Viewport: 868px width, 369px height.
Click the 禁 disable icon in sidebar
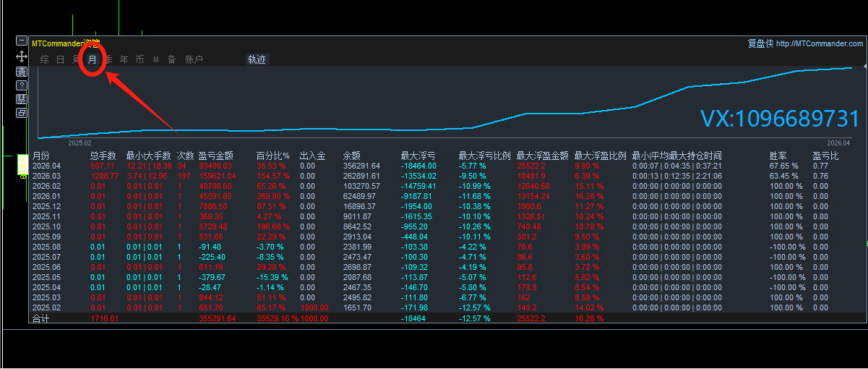click(22, 99)
